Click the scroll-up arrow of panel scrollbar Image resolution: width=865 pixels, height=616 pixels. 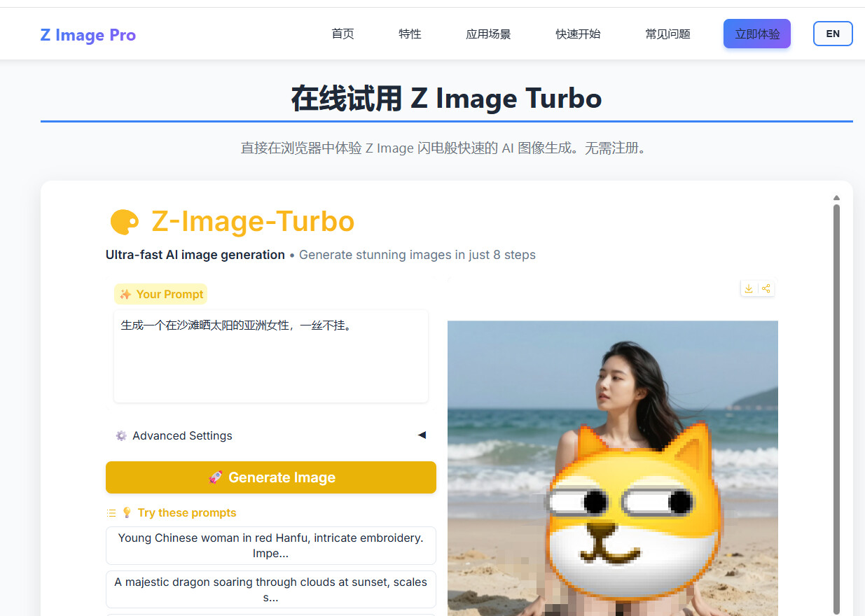tap(836, 198)
